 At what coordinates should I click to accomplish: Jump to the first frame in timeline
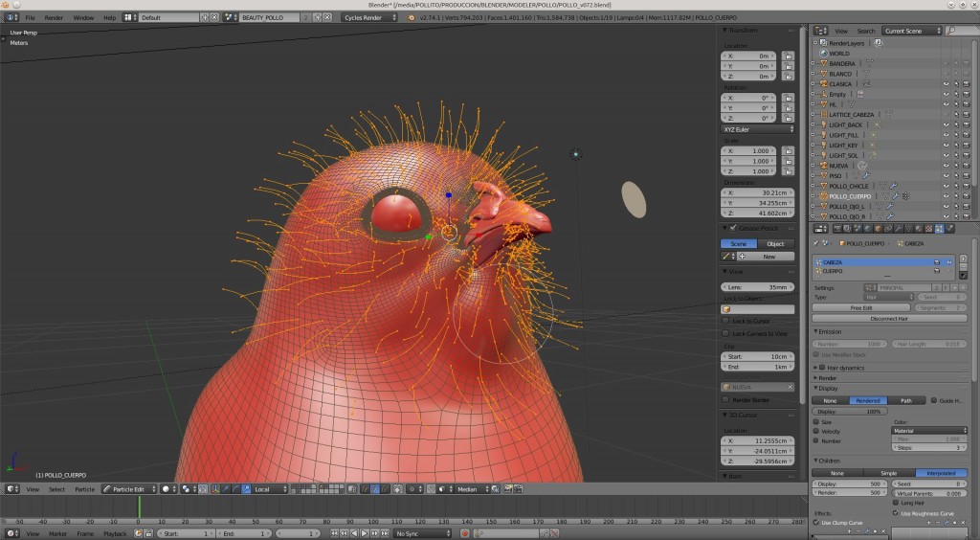(x=334, y=533)
